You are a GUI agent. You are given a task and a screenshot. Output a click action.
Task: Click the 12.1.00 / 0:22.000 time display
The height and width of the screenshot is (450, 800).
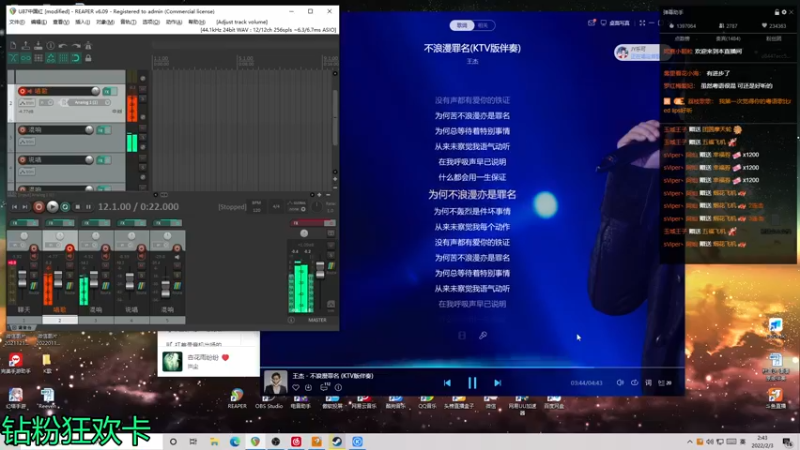pos(138,207)
